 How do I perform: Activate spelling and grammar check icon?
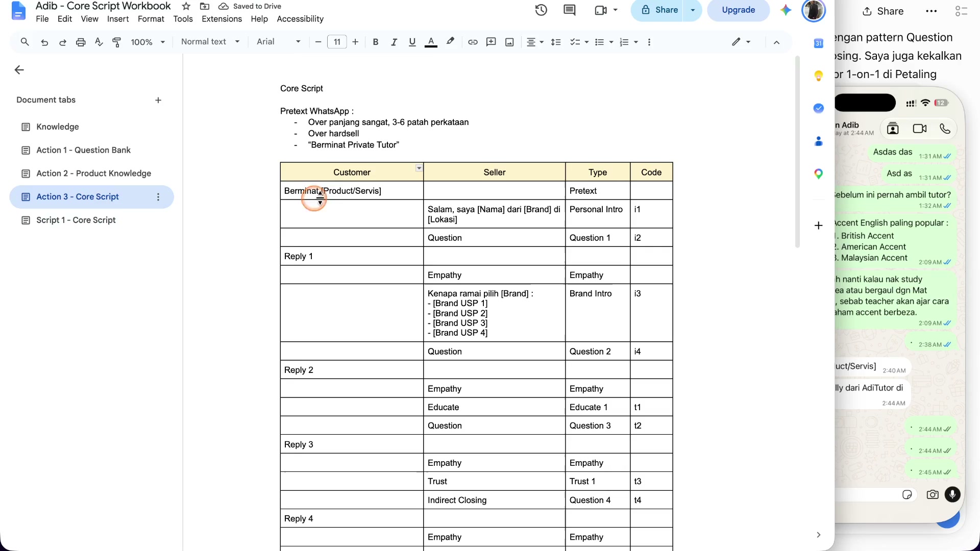tap(99, 42)
